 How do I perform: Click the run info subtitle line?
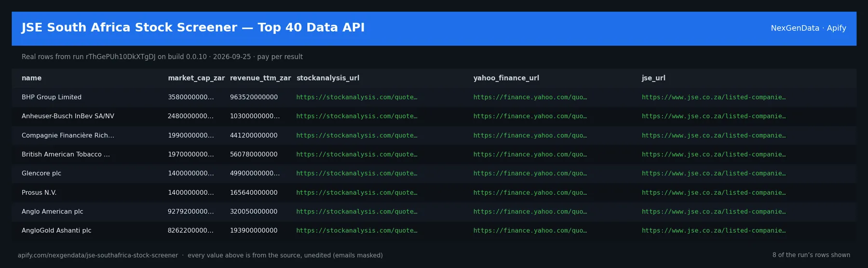[162, 57]
